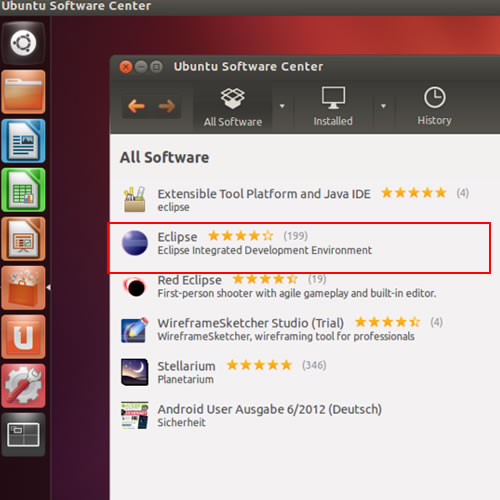Open Ubuntu One from the launcher

(x=23, y=337)
